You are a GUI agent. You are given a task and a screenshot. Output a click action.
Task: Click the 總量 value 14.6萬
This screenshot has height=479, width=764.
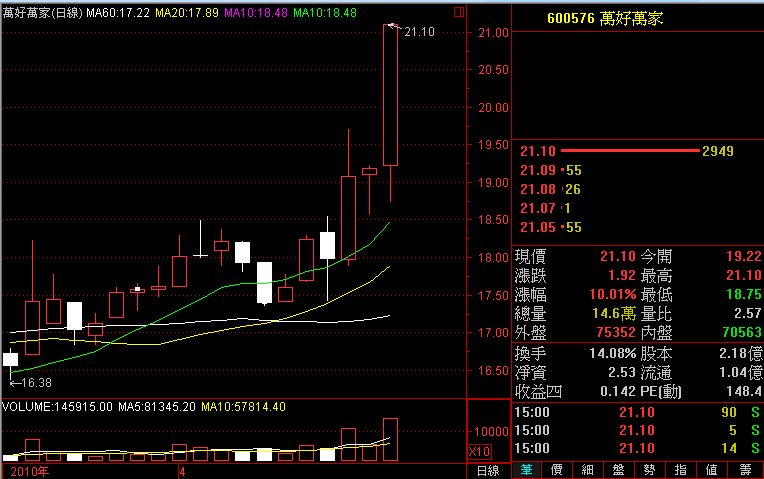(614, 313)
